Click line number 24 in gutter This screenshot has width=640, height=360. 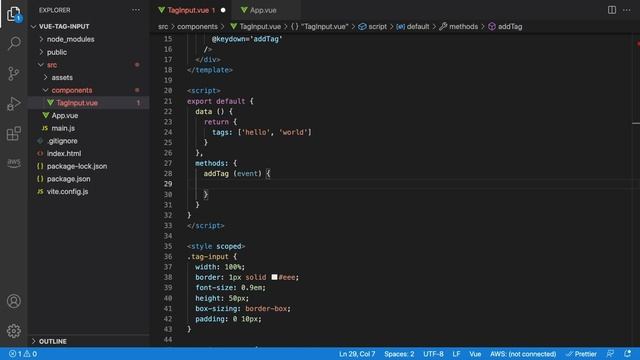(x=168, y=132)
